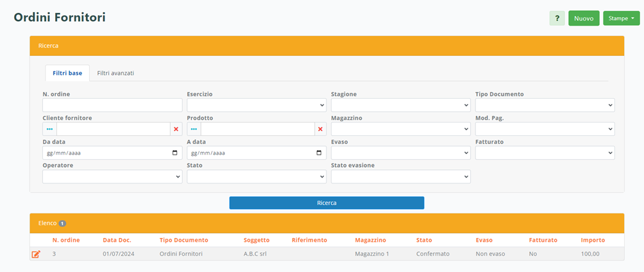Sort the list by Importo column header

tap(593, 240)
